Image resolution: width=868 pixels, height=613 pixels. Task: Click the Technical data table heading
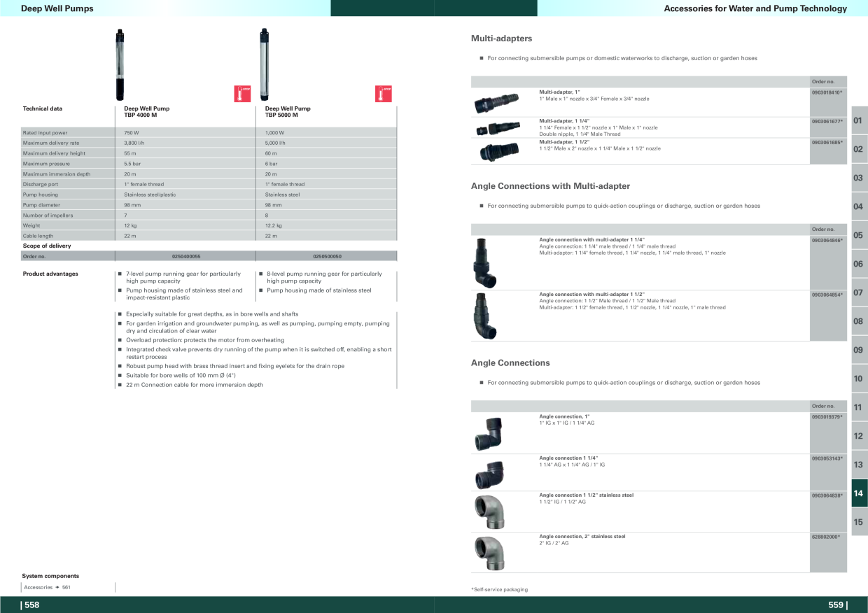click(43, 109)
